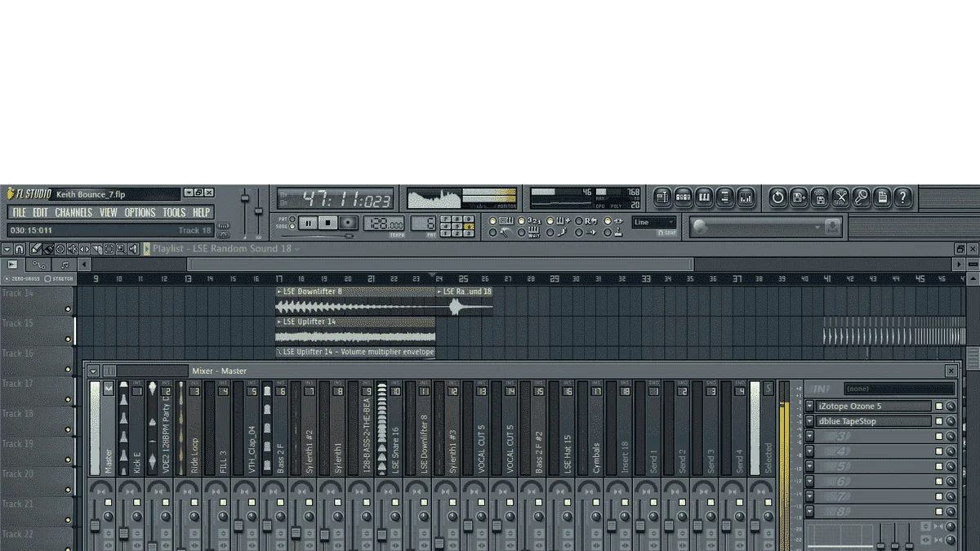Open the LSE Uplifter 14 clip menu arrow
The width and height of the screenshot is (980, 551).
pos(279,322)
